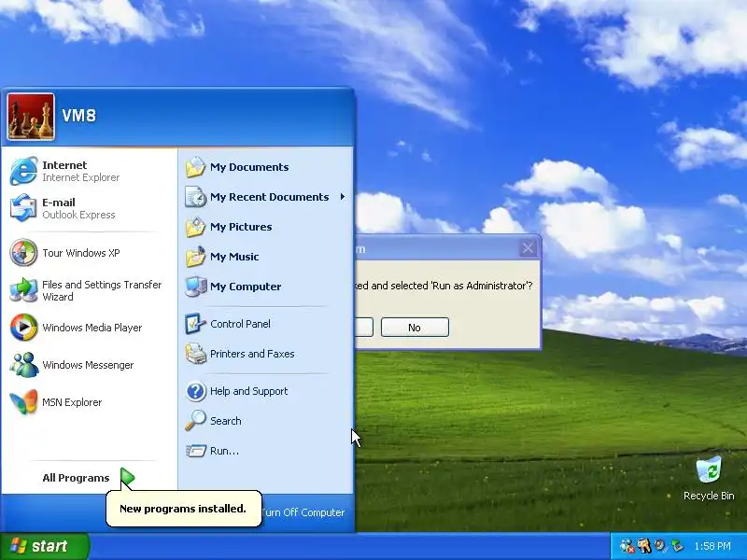Click the "All Programs" text
The width and height of the screenshot is (747, 560).
point(76,478)
